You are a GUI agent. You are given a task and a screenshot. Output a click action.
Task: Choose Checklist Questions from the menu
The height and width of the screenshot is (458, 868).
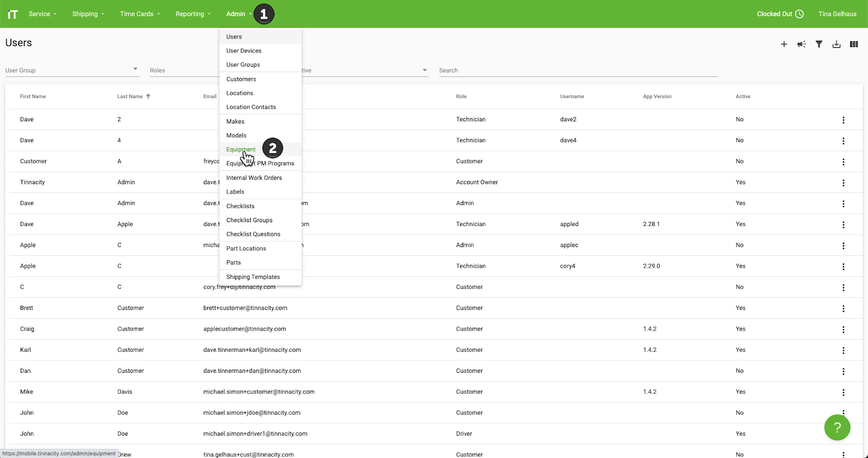coord(260,234)
